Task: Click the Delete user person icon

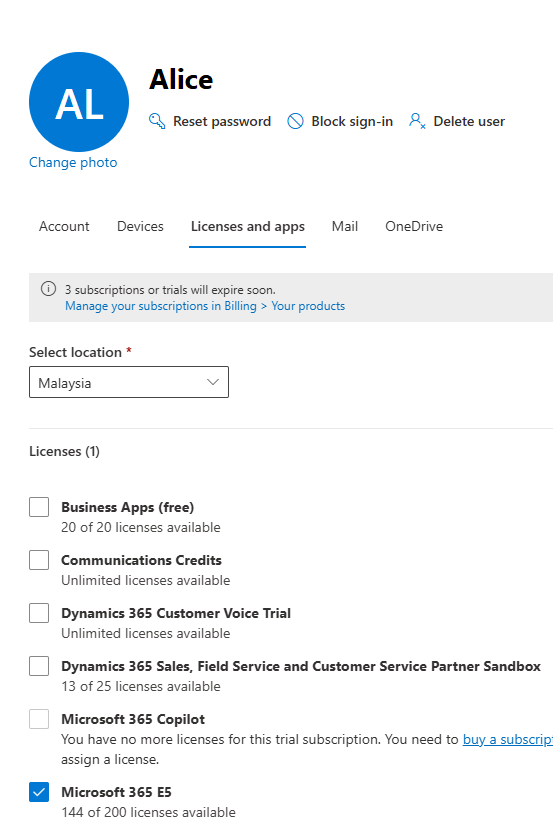Action: (x=417, y=121)
